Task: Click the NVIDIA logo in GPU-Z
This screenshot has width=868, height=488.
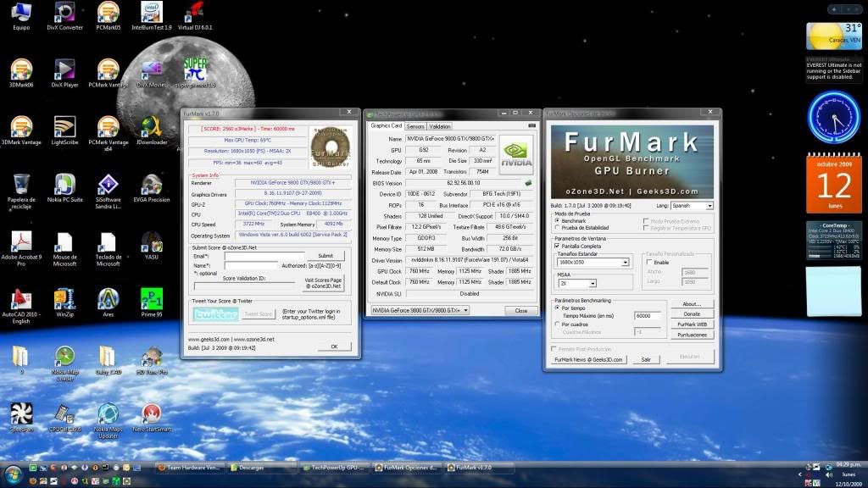Action: tap(516, 155)
